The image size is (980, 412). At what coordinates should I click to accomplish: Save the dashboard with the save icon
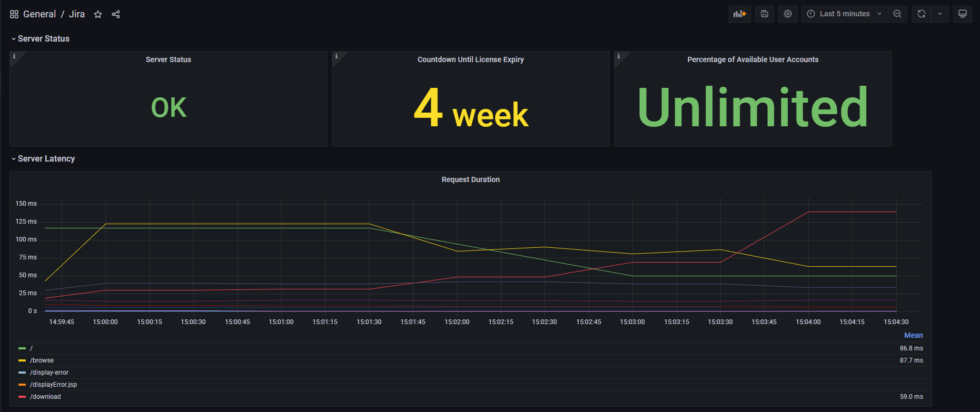[x=765, y=14]
